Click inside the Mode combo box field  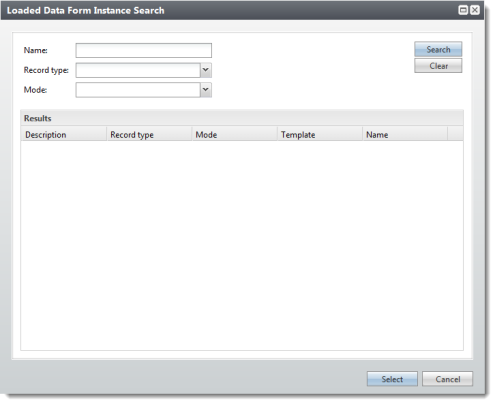coord(138,90)
